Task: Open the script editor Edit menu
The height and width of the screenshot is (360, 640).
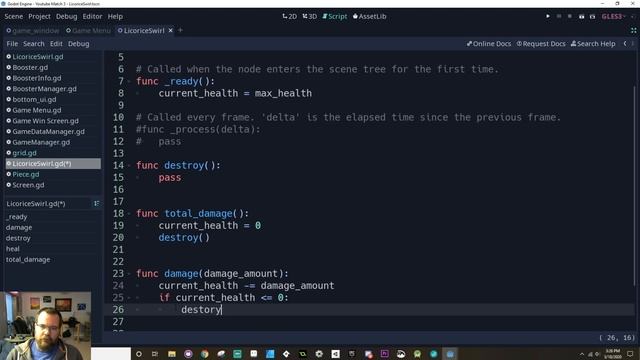Action: pyautogui.click(x=56, y=44)
